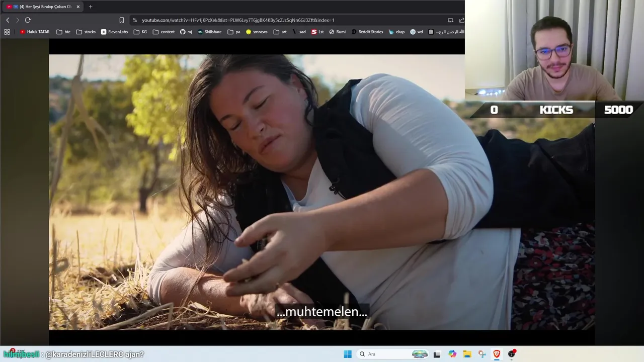Viewport: 644px width, 362px height.
Task: Open a new browser tab
Action: (91, 7)
